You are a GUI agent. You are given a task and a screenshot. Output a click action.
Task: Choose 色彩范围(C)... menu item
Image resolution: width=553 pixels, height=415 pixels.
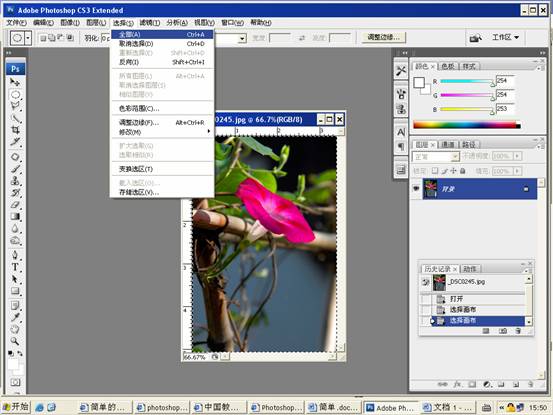click(x=162, y=109)
